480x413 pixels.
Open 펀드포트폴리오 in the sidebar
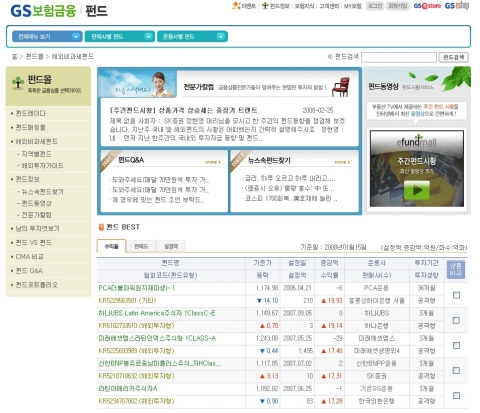click(36, 285)
